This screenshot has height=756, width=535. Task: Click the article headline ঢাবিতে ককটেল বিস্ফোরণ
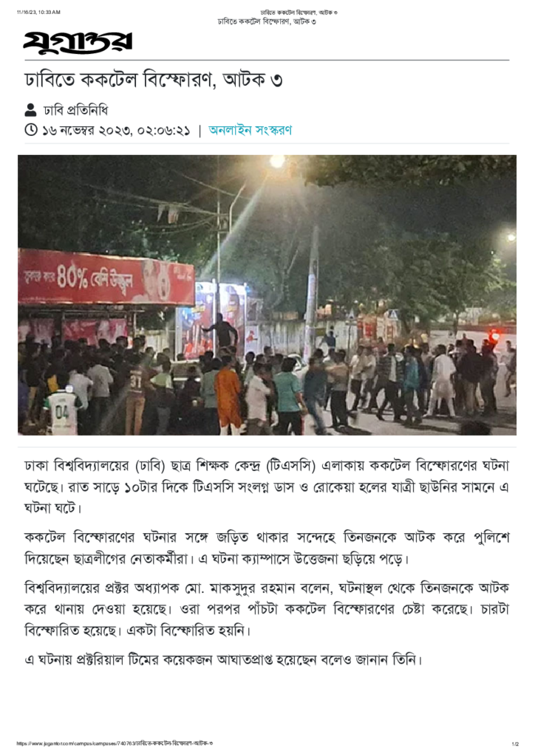tap(154, 80)
